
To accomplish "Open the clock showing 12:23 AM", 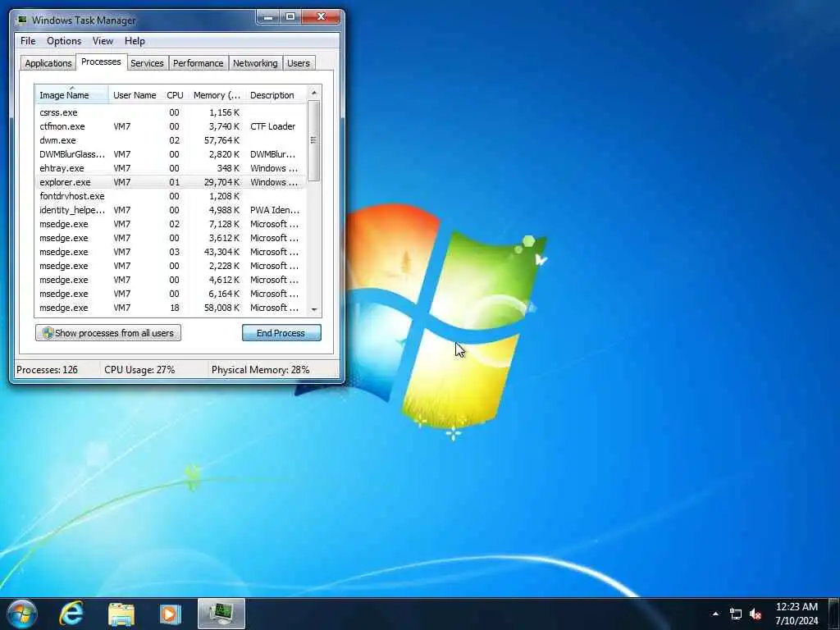I will point(797,614).
